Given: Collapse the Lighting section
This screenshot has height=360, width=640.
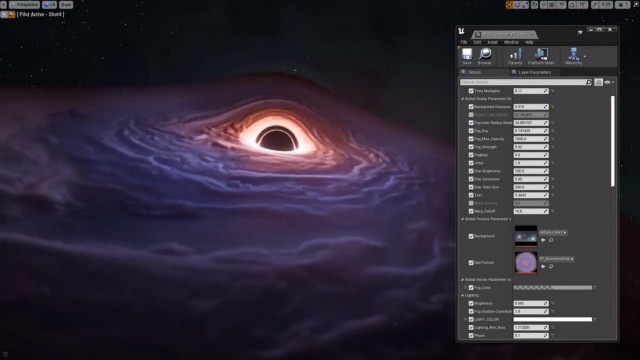Looking at the screenshot, I should pyautogui.click(x=462, y=295).
